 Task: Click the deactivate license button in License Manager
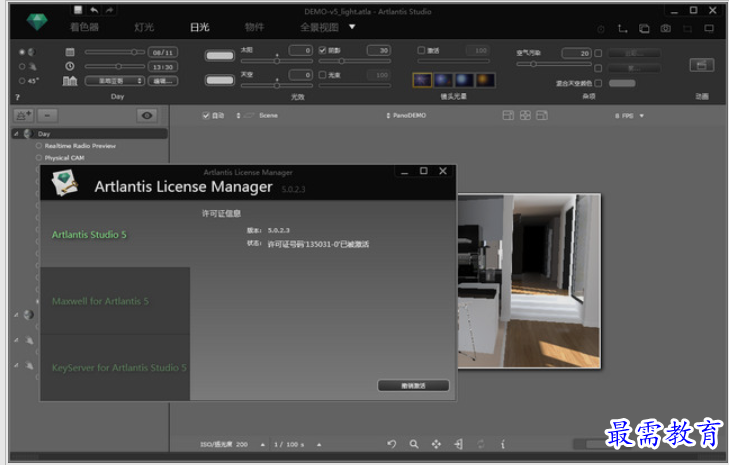coord(413,385)
